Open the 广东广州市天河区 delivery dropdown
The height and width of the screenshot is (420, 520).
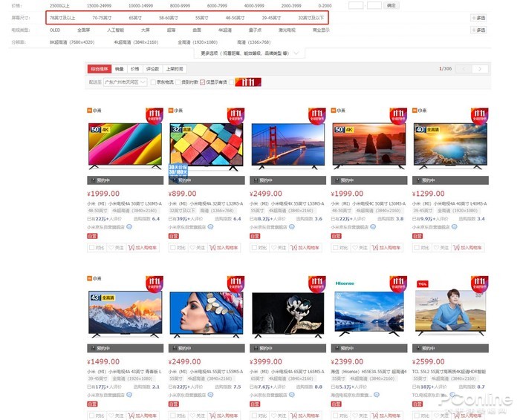[125, 82]
